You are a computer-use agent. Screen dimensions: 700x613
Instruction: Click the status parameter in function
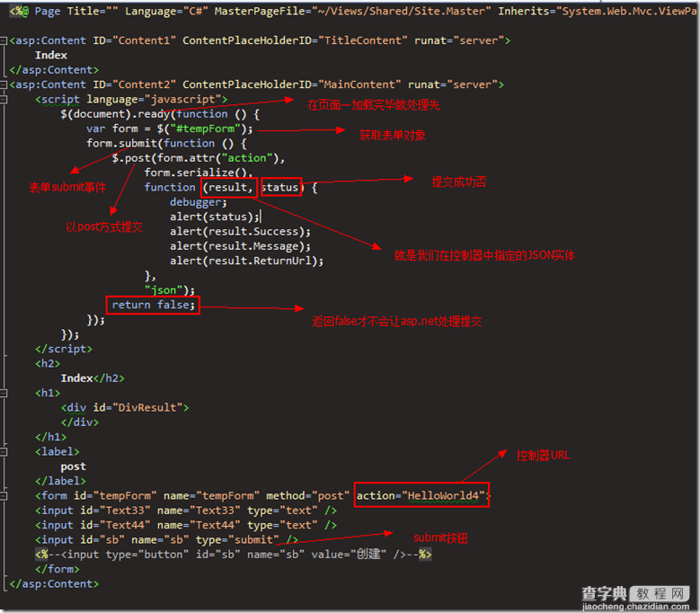point(280,188)
